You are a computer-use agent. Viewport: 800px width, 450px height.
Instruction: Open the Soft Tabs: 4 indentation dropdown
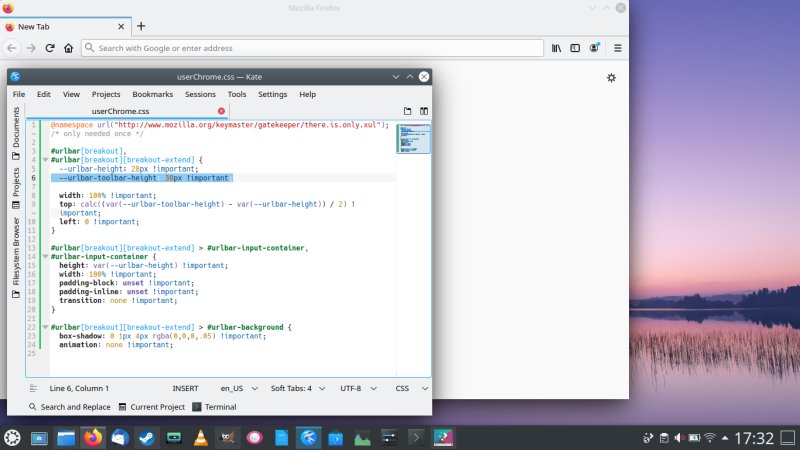[296, 388]
